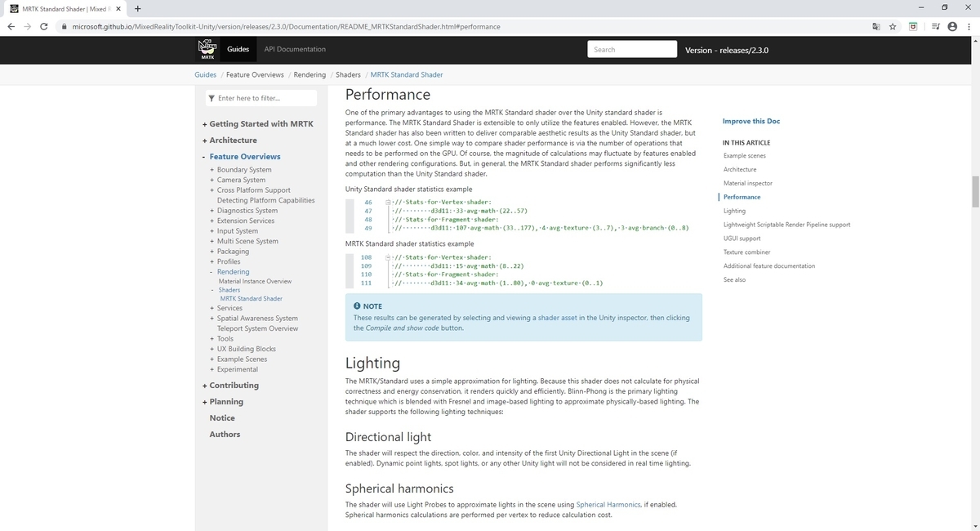This screenshot has height=531, width=980.
Task: Open Rendering breadcrumb link
Action: [310, 74]
